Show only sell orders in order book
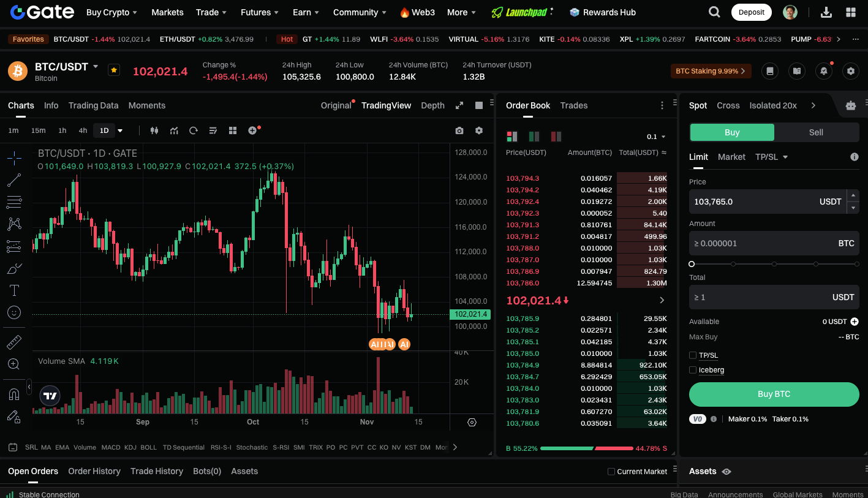The width and height of the screenshot is (868, 498). 556,136
